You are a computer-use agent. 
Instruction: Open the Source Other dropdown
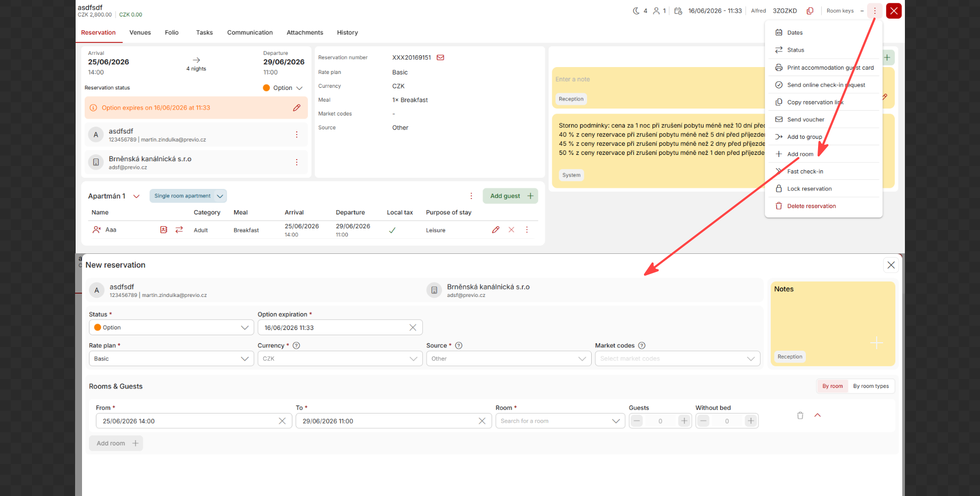pos(509,359)
